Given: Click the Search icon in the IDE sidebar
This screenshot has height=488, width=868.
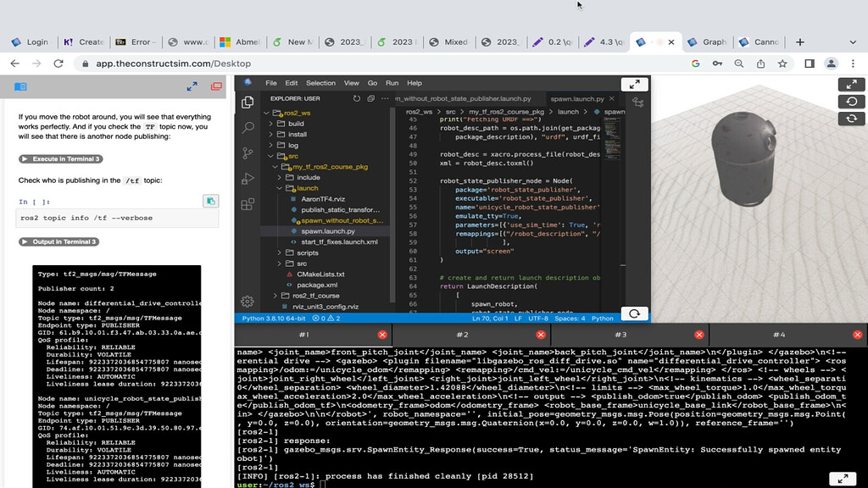Looking at the screenshot, I should pos(248,127).
